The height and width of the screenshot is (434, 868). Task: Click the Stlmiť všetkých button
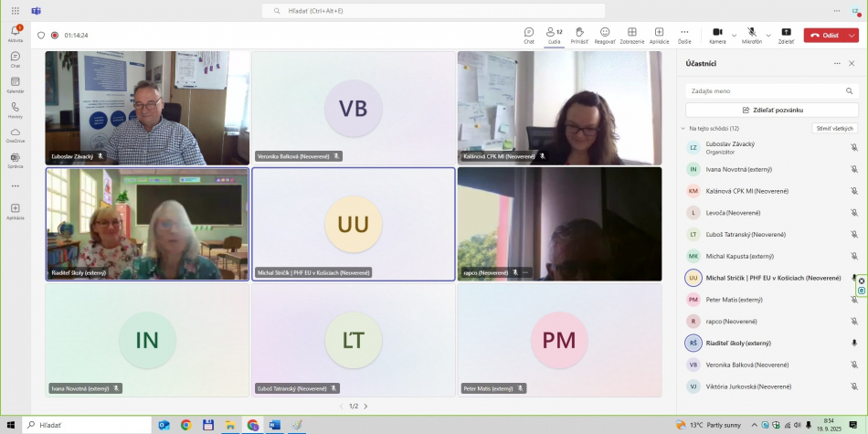tap(834, 129)
